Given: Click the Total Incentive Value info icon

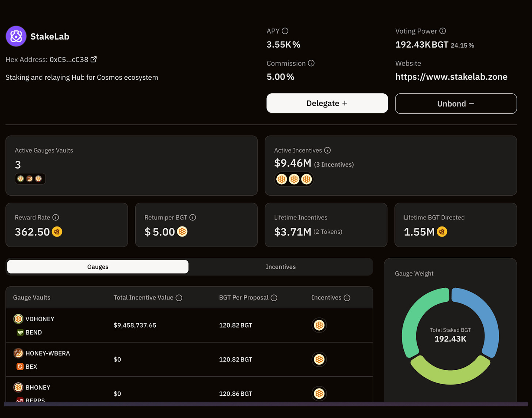Looking at the screenshot, I should tap(179, 298).
